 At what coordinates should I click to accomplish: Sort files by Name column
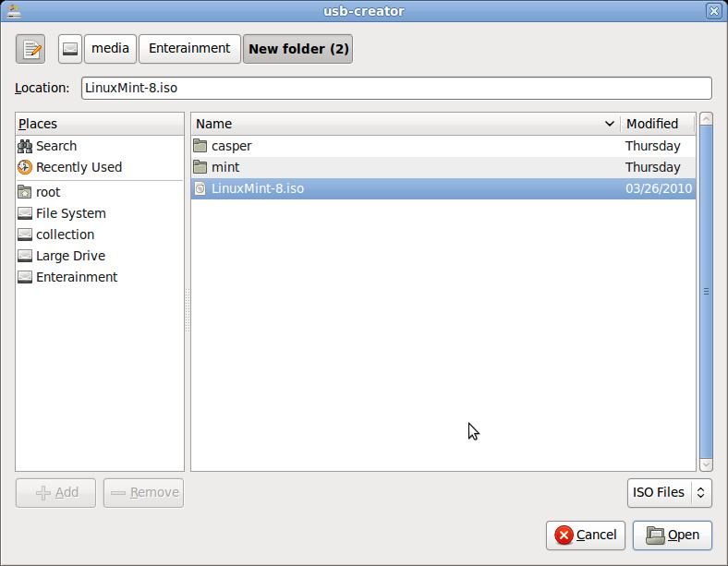click(x=406, y=124)
